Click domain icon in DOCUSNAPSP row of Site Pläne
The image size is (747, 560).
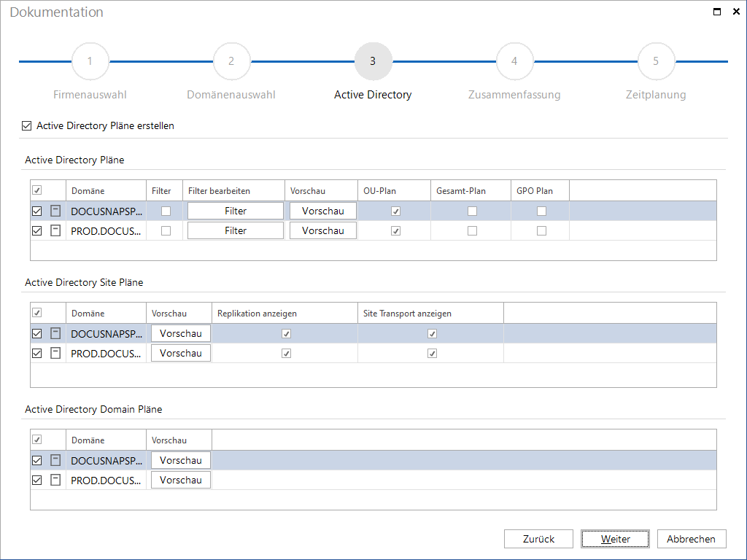[55, 333]
